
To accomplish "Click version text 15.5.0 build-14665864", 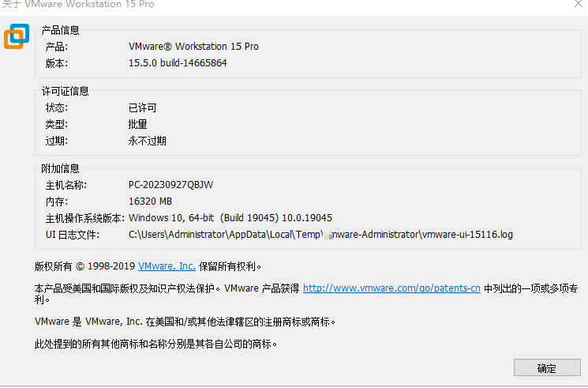I will coord(178,62).
